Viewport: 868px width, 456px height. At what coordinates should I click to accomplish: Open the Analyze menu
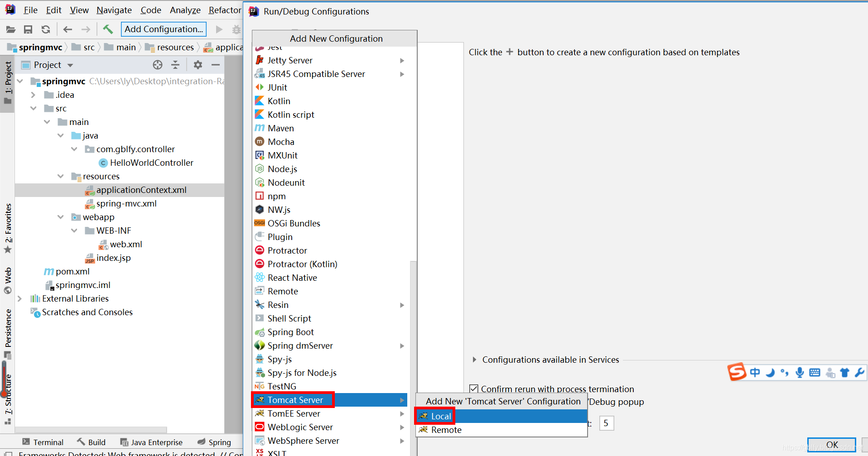click(185, 10)
